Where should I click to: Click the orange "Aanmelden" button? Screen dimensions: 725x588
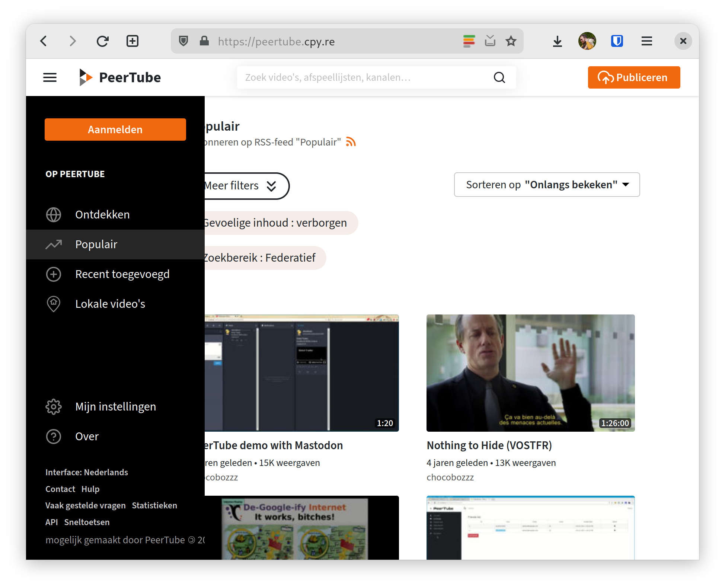coord(115,130)
